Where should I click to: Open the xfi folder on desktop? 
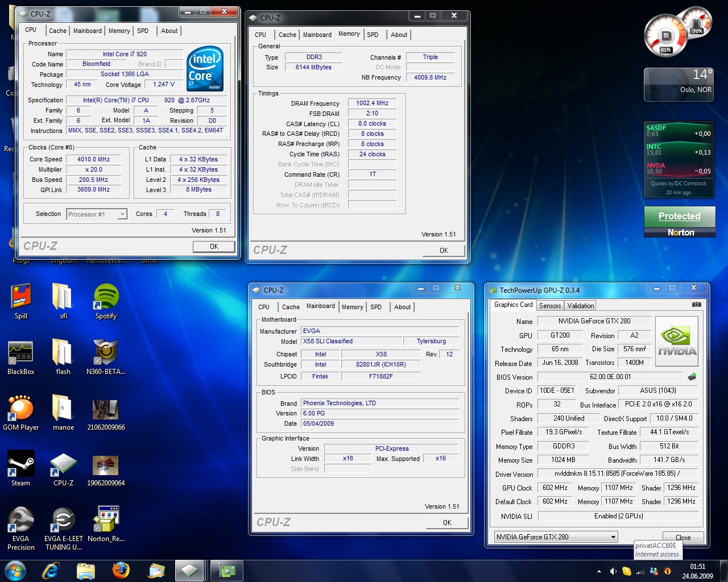63,301
